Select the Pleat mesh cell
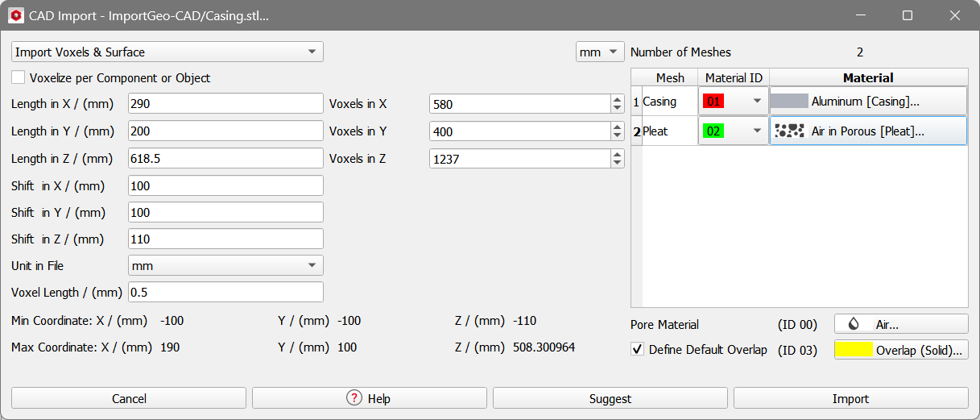Viewport: 980px width, 420px height. pos(669,131)
